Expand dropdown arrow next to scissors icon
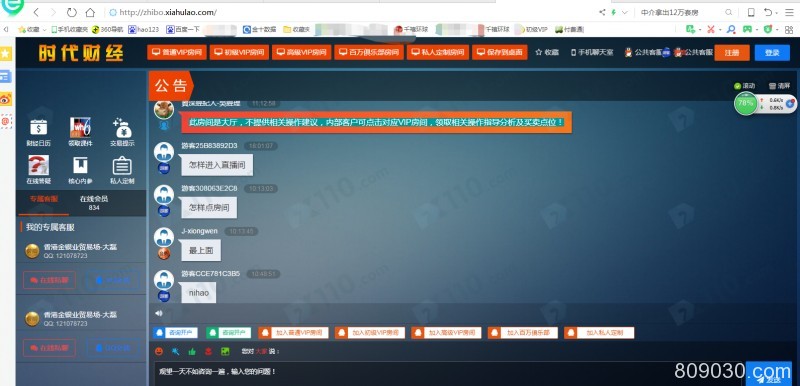Screen dimensions: 800x386 (x=720, y=30)
